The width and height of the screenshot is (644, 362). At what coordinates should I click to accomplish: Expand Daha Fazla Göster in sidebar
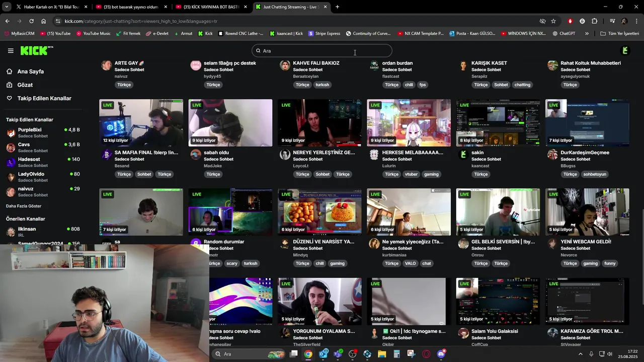[24, 206]
